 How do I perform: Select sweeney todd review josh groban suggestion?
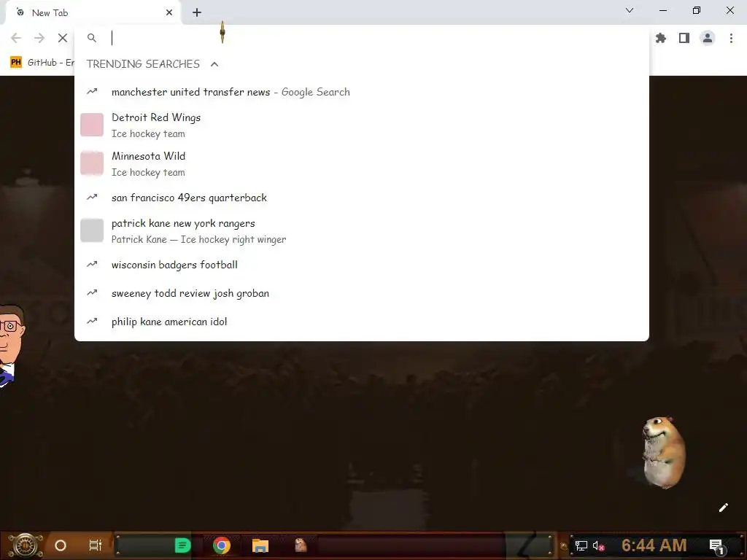point(362,293)
